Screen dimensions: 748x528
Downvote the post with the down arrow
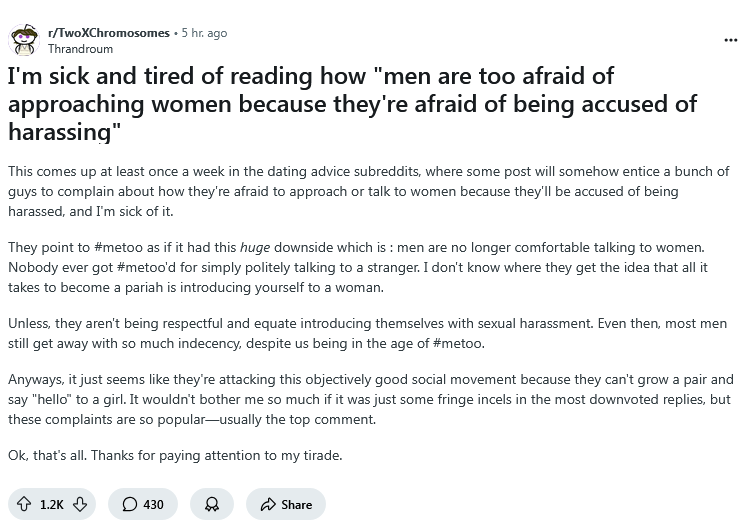click(x=80, y=504)
